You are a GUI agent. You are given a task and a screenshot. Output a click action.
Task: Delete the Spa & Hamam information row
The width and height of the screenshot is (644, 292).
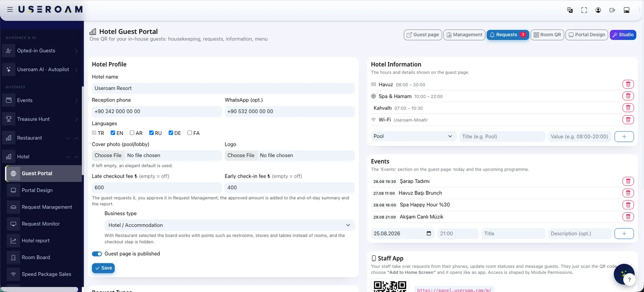(628, 96)
